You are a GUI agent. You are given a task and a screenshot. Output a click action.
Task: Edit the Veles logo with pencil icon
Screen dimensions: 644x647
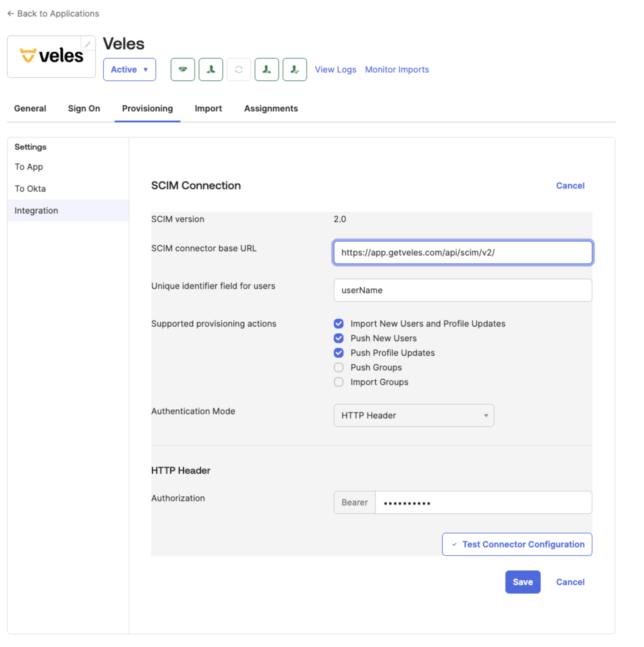(88, 44)
